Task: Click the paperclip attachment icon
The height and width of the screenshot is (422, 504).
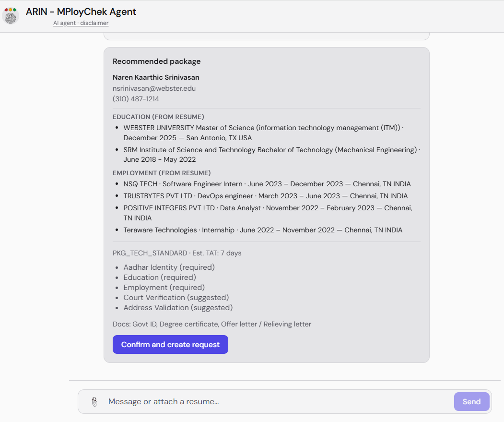Action: pyautogui.click(x=94, y=401)
